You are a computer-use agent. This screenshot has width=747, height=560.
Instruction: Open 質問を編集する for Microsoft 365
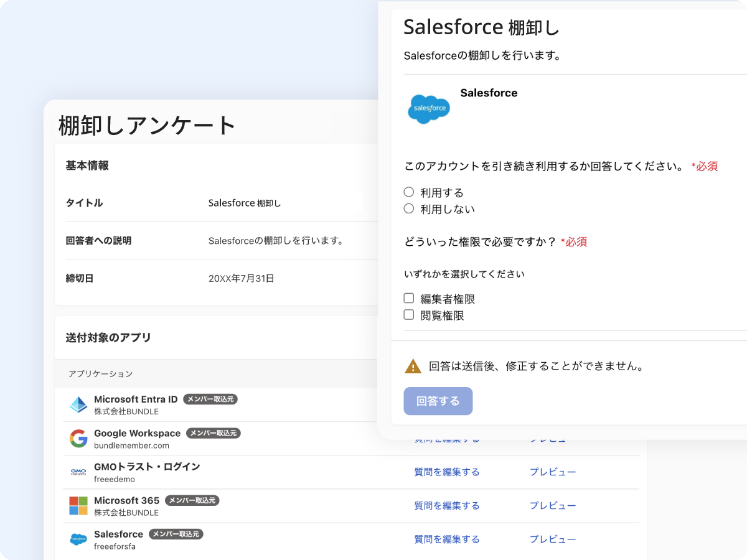tap(446, 506)
